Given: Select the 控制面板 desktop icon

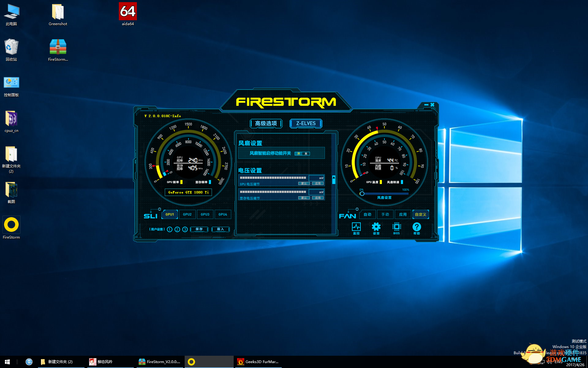Looking at the screenshot, I should click(11, 86).
